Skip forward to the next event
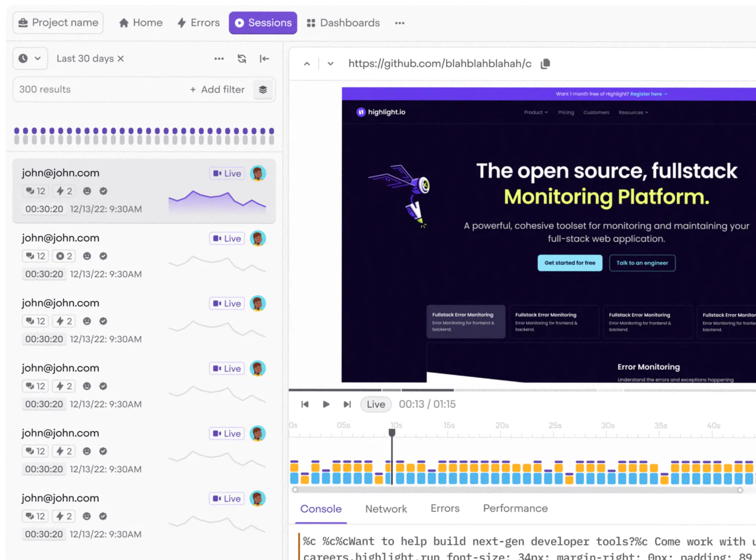The image size is (756, 560). [347, 405]
